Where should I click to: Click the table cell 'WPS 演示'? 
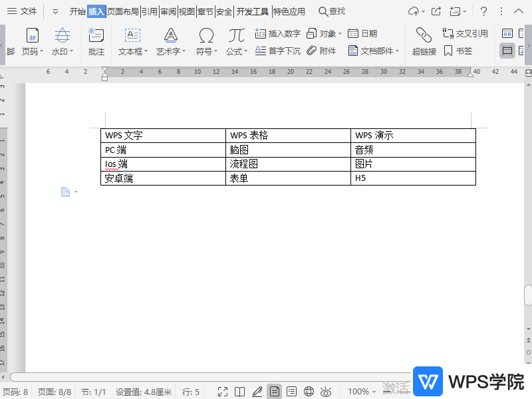[413, 136]
